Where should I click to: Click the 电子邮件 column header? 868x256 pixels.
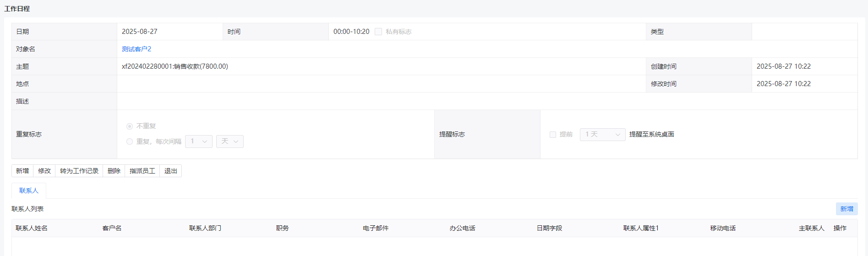pyautogui.click(x=376, y=228)
